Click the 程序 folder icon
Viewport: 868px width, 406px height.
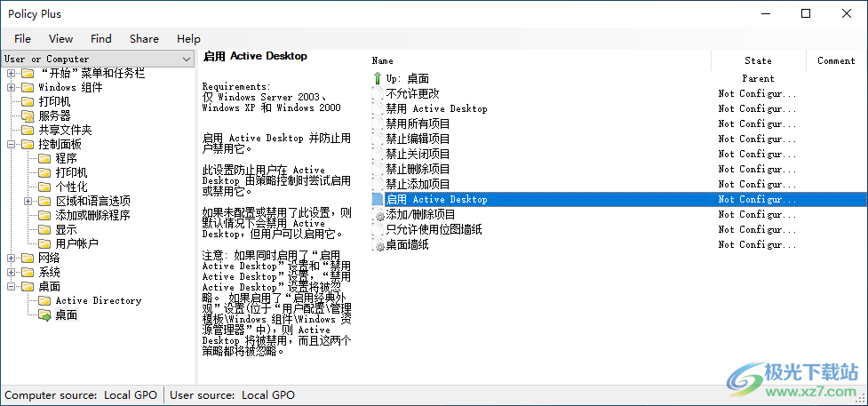[x=44, y=158]
